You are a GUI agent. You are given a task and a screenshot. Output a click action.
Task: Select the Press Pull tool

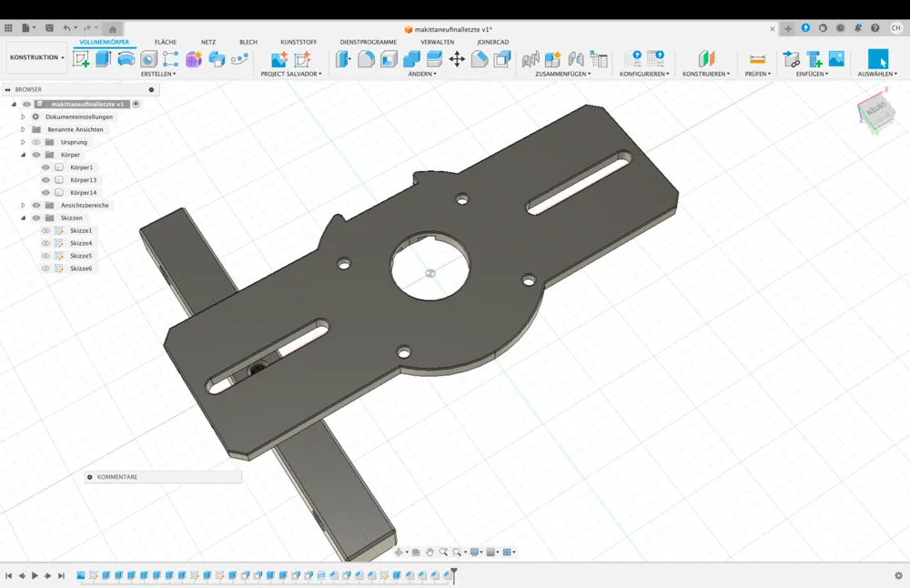[x=344, y=58]
